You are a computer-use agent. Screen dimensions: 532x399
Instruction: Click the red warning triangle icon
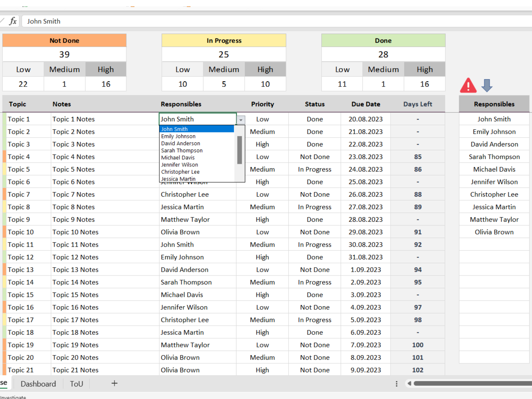tap(468, 85)
